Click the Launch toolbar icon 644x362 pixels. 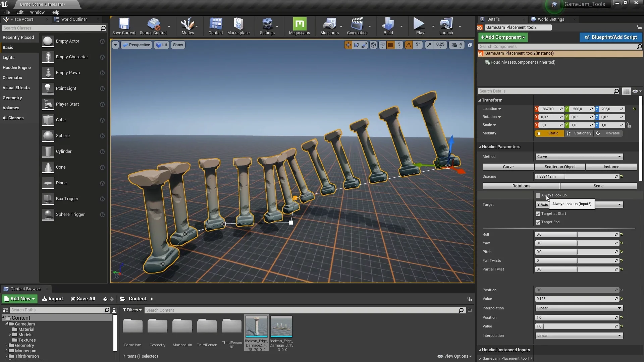coord(446,26)
